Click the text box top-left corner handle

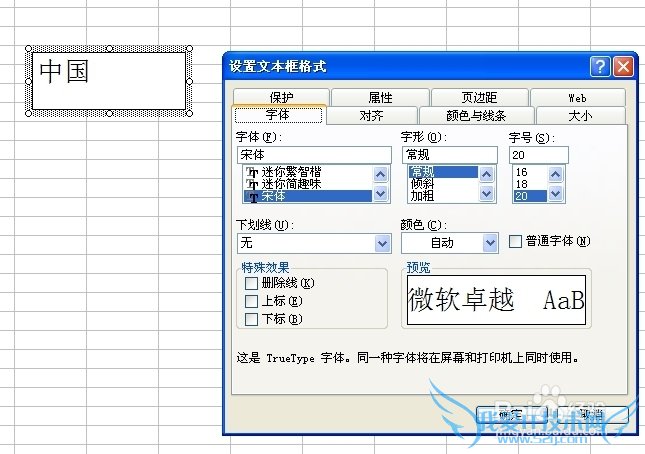[x=28, y=49]
